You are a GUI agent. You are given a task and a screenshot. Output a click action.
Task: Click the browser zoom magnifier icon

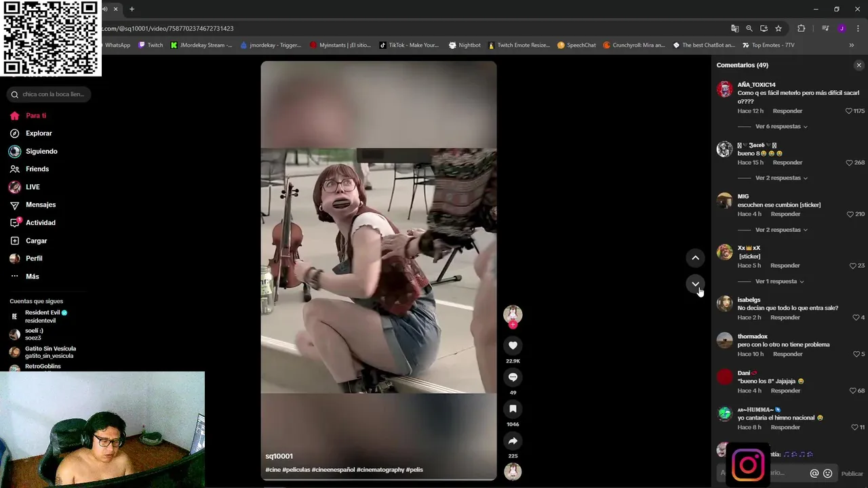(x=749, y=28)
